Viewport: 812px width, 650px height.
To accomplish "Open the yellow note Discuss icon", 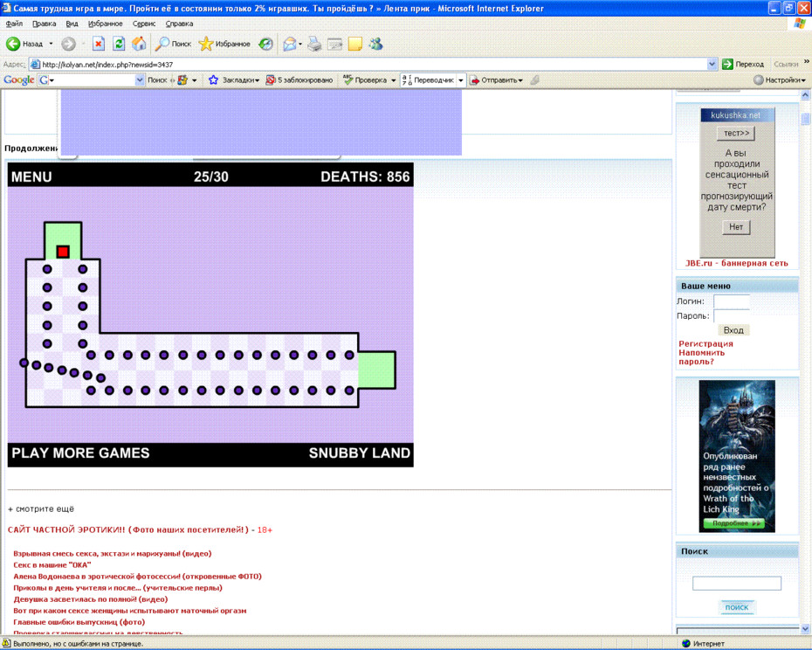I will [355, 44].
